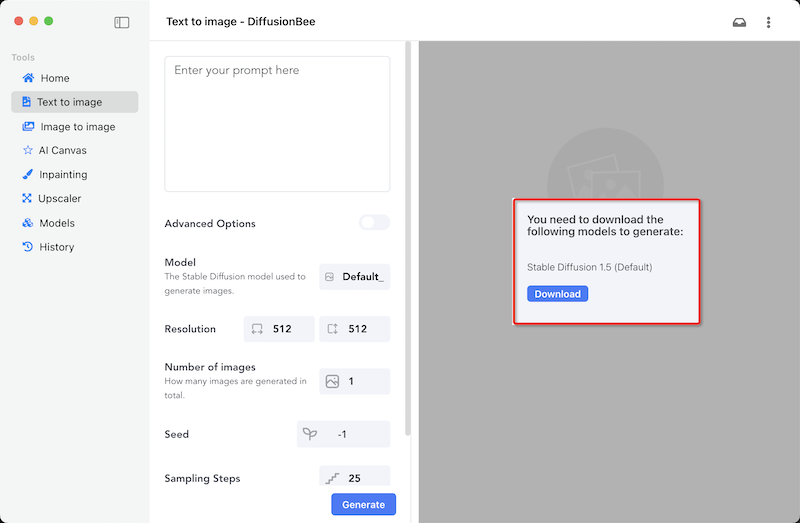Click the Inpainting brush icon
Viewport: 800px width, 523px height.
point(28,174)
